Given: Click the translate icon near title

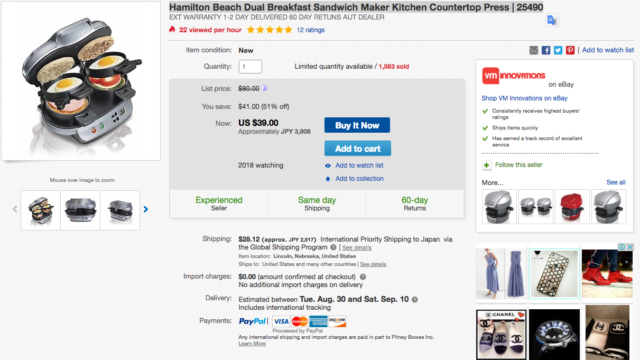Looking at the screenshot, I should click(x=552, y=20).
